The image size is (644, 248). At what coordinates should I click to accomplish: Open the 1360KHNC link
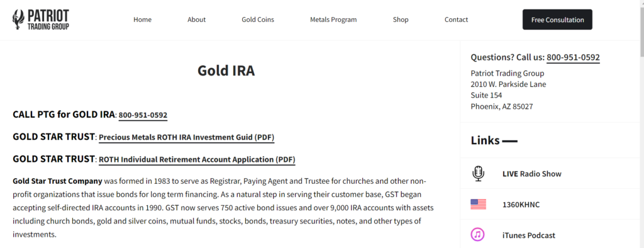(521, 205)
